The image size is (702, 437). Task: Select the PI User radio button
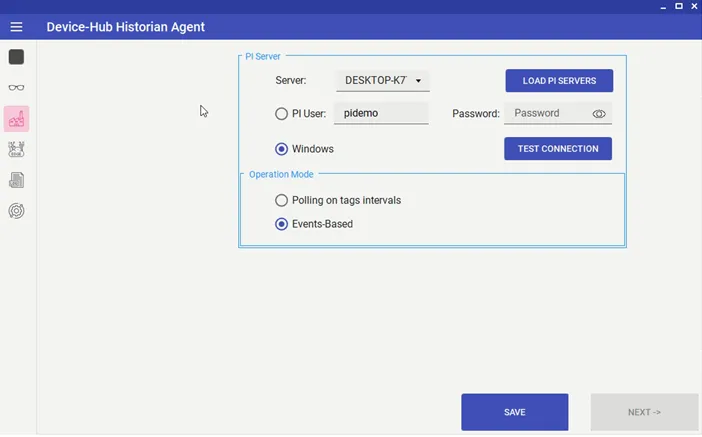281,114
